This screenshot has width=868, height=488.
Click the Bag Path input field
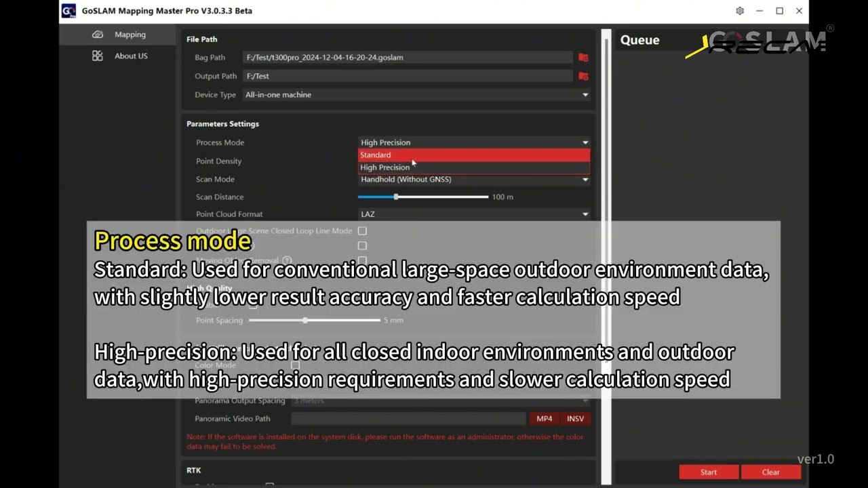pyautogui.click(x=408, y=58)
